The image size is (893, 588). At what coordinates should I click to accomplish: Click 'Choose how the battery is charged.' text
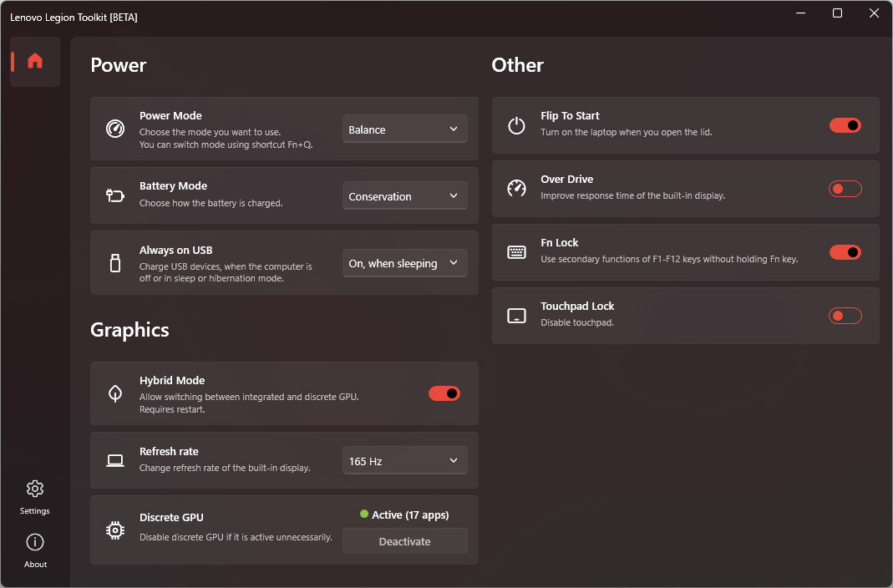point(211,203)
